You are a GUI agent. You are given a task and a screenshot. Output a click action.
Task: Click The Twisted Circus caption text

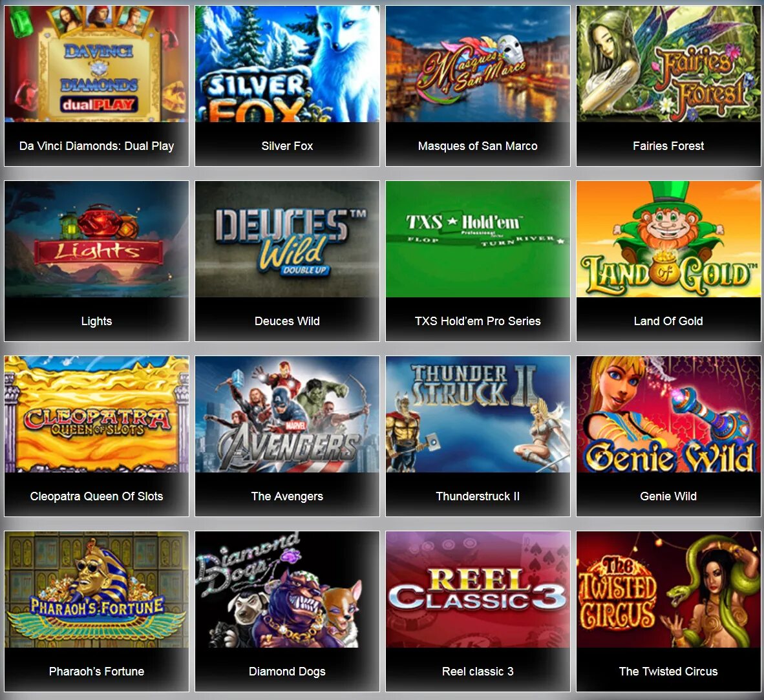pos(668,672)
